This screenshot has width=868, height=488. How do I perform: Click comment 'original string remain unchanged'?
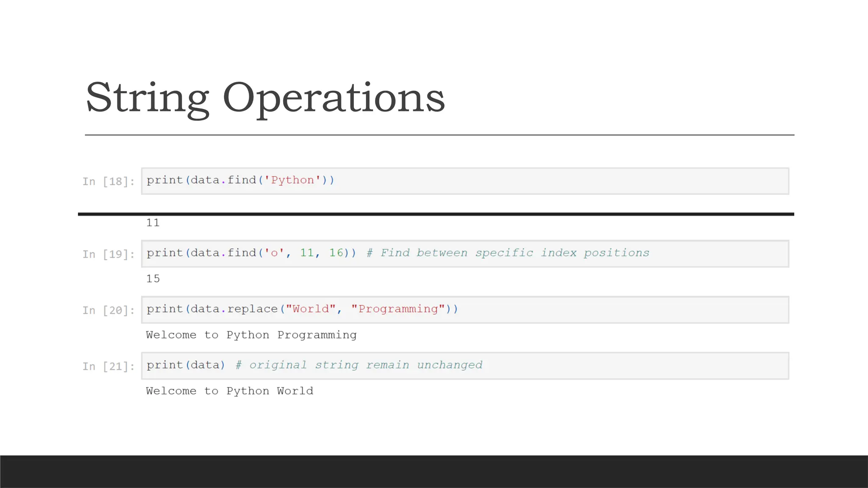[359, 365]
